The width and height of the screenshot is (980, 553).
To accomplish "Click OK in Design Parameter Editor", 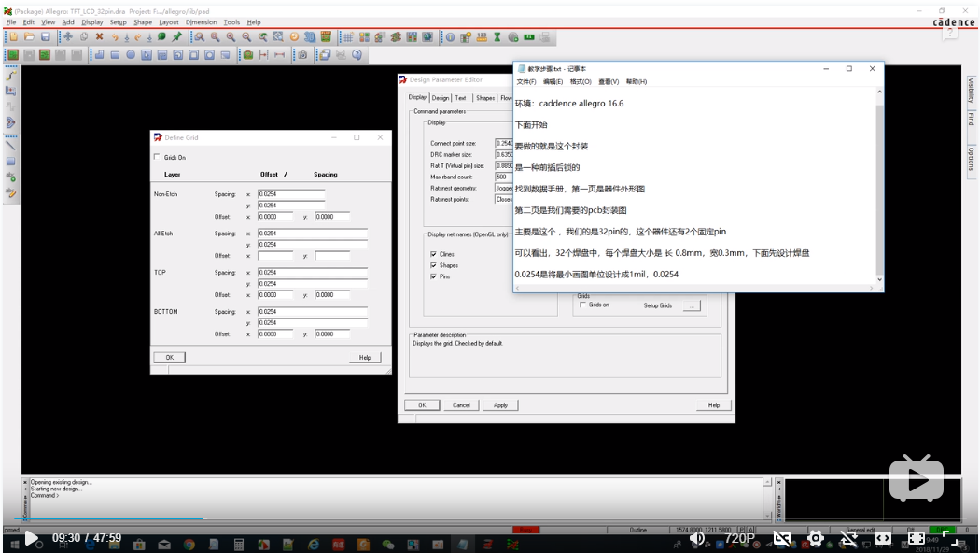I will 422,404.
